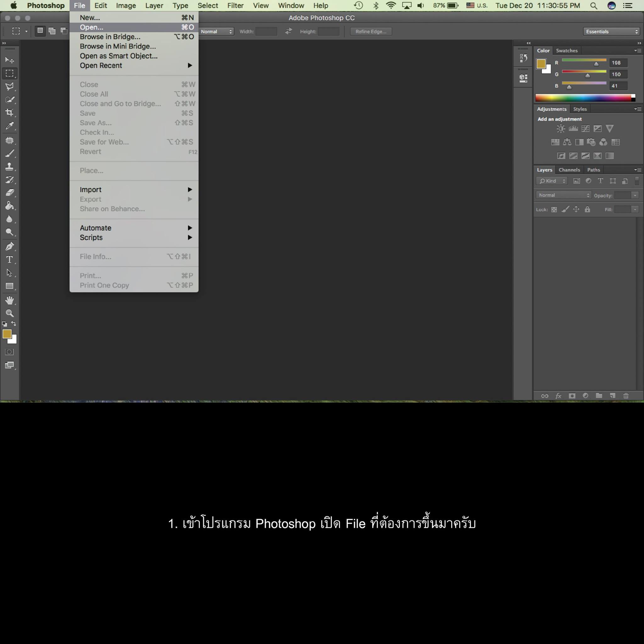Select the Path Selection tool

[10, 273]
